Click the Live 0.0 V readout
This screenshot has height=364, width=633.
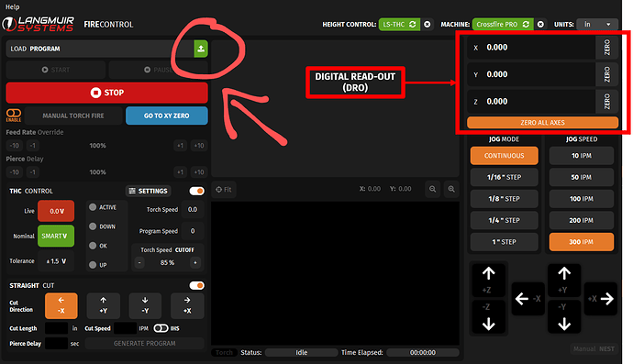56,211
